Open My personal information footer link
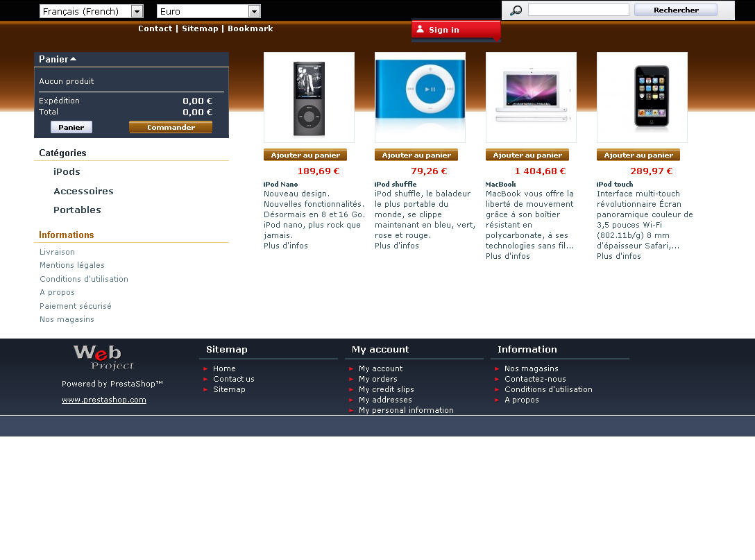This screenshot has width=755, height=560. click(x=406, y=410)
